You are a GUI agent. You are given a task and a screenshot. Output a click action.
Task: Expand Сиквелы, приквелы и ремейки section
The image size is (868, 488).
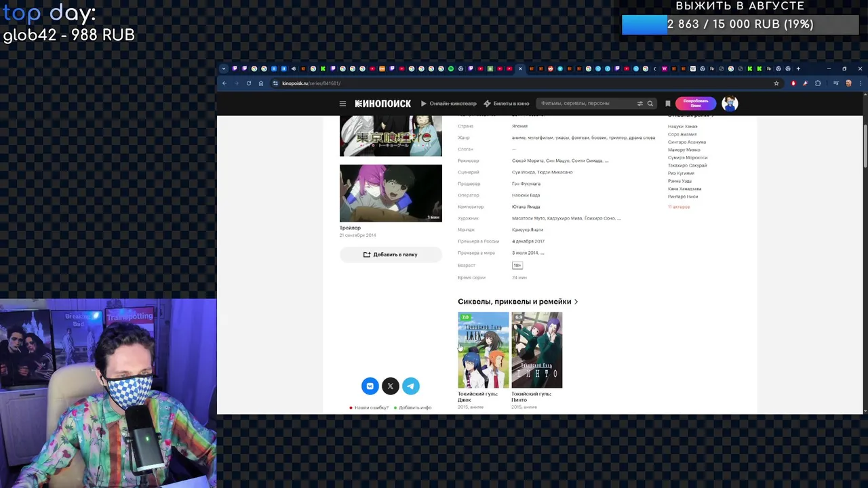pos(517,302)
